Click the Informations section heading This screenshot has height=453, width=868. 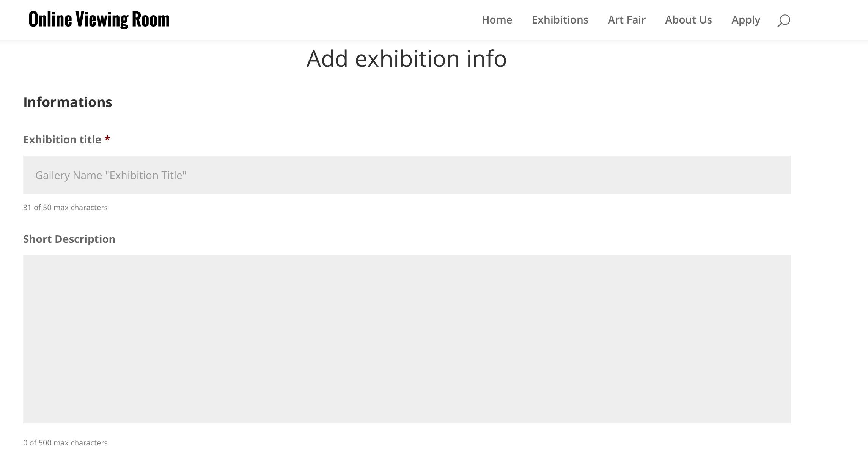point(68,102)
